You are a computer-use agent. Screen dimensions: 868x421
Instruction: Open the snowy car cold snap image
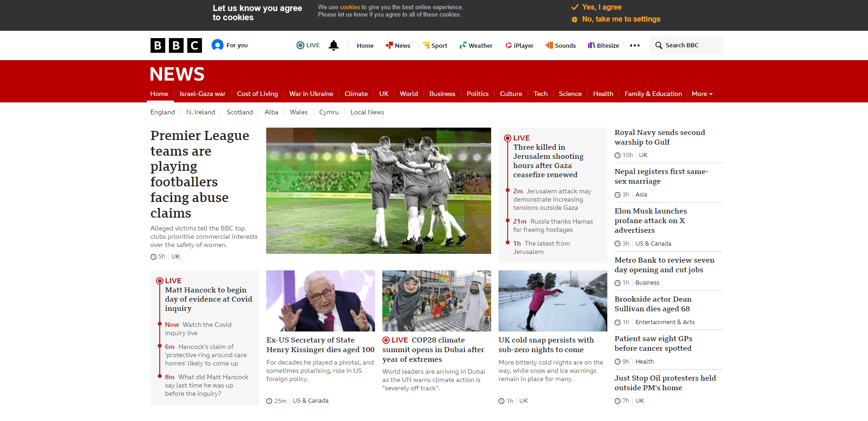[x=553, y=301]
